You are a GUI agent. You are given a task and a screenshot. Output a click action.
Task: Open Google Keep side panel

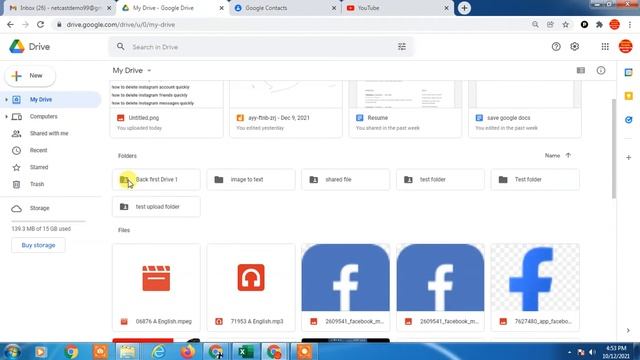pyautogui.click(x=629, y=96)
